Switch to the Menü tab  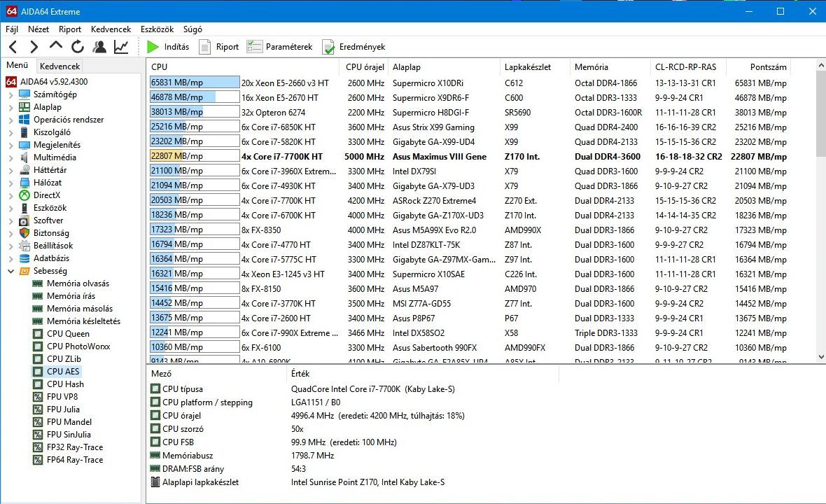tap(17, 65)
